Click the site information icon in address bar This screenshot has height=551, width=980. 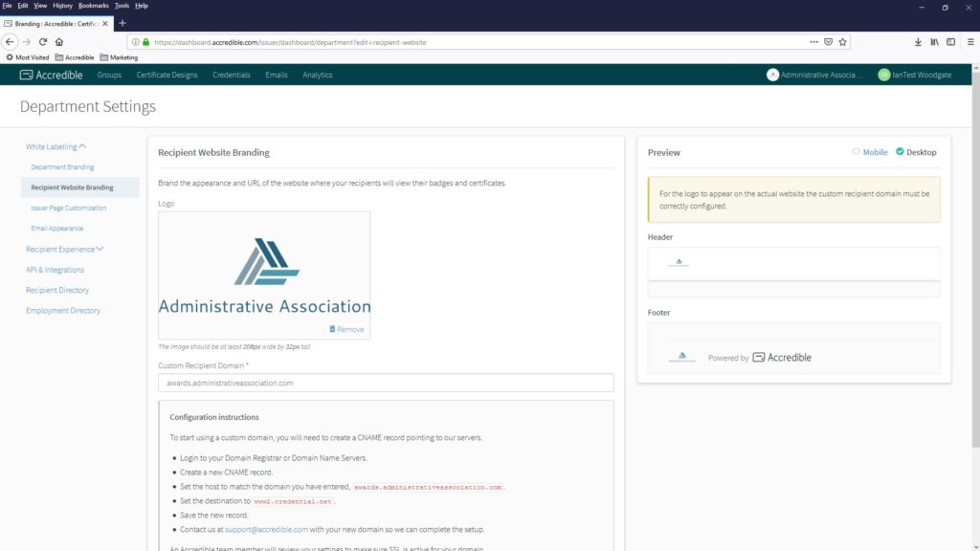(x=135, y=42)
